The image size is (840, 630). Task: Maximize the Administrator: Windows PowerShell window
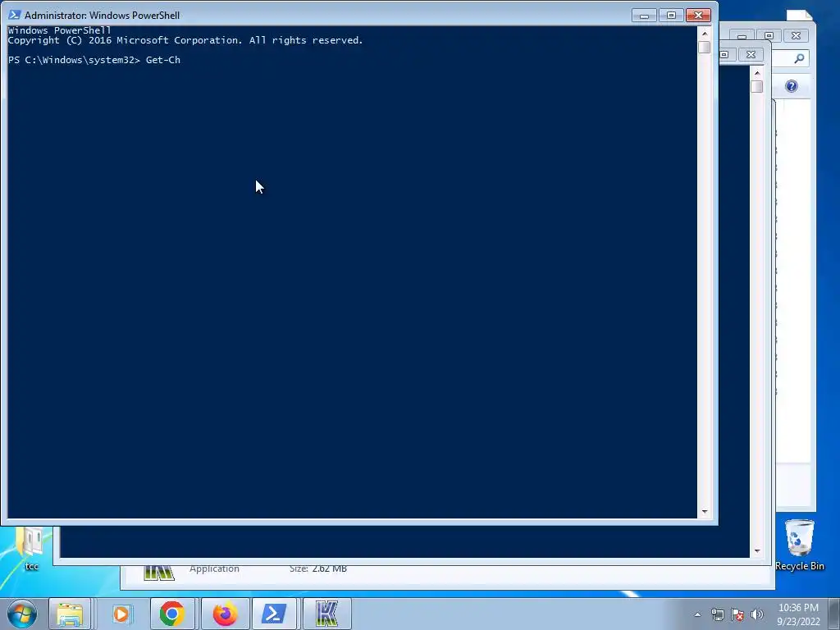(671, 16)
